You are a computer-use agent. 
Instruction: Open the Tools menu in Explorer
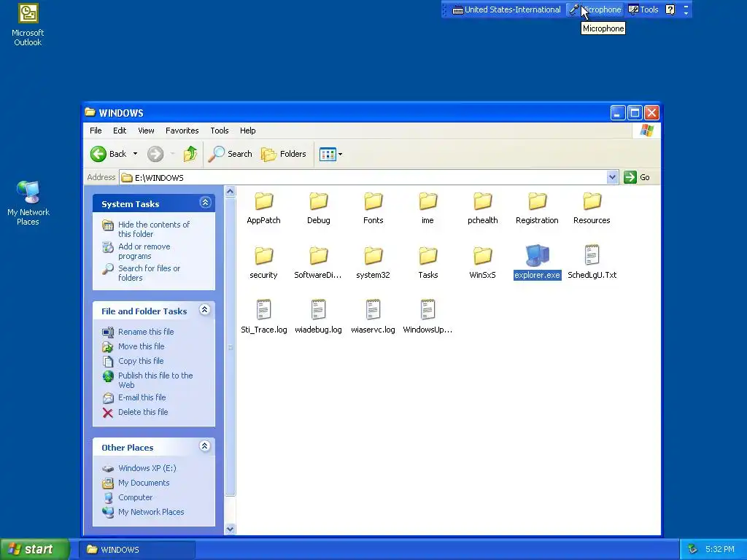[219, 131]
